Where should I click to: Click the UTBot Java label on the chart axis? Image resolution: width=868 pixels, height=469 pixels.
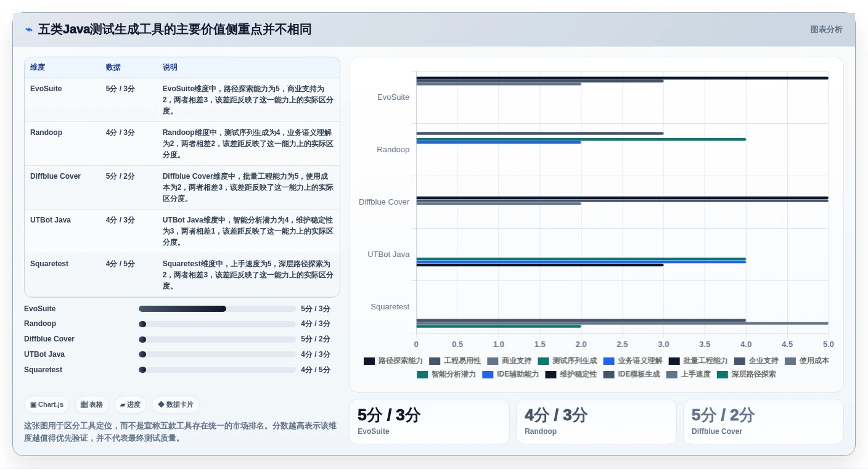388,255
